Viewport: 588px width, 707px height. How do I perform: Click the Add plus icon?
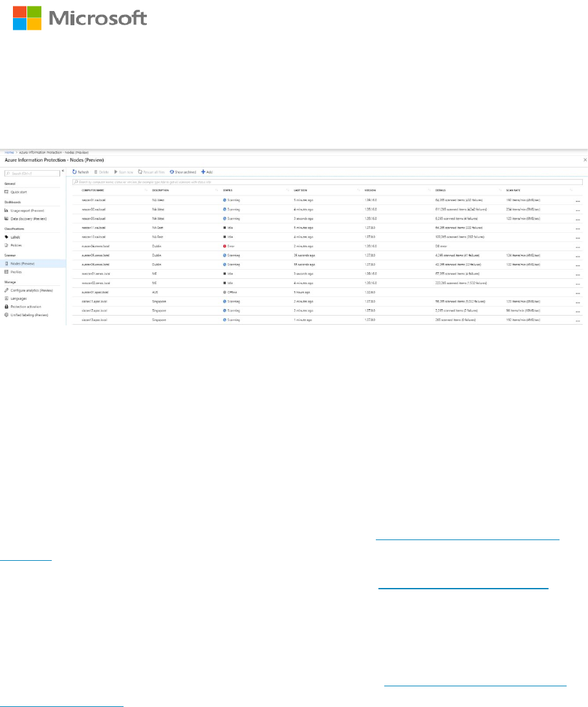coord(203,172)
